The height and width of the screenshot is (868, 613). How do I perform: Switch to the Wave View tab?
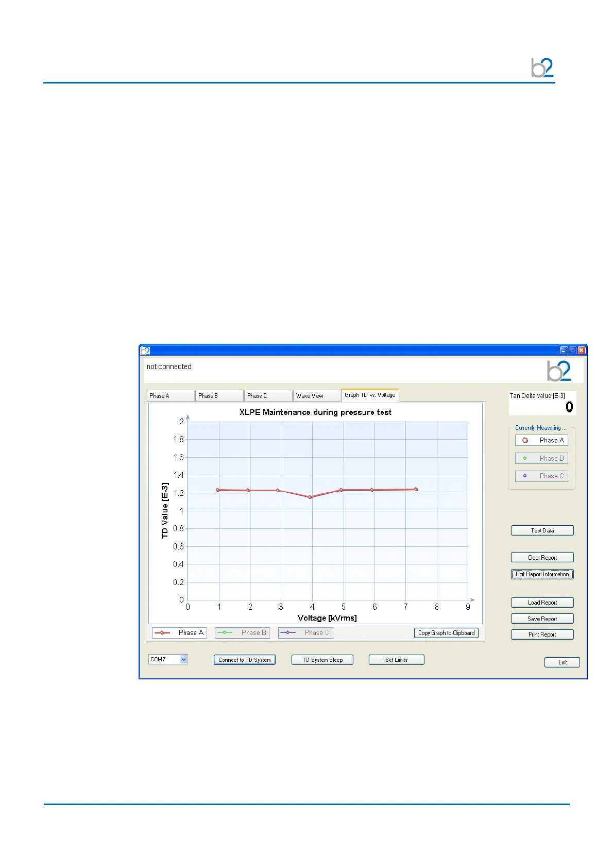316,396
